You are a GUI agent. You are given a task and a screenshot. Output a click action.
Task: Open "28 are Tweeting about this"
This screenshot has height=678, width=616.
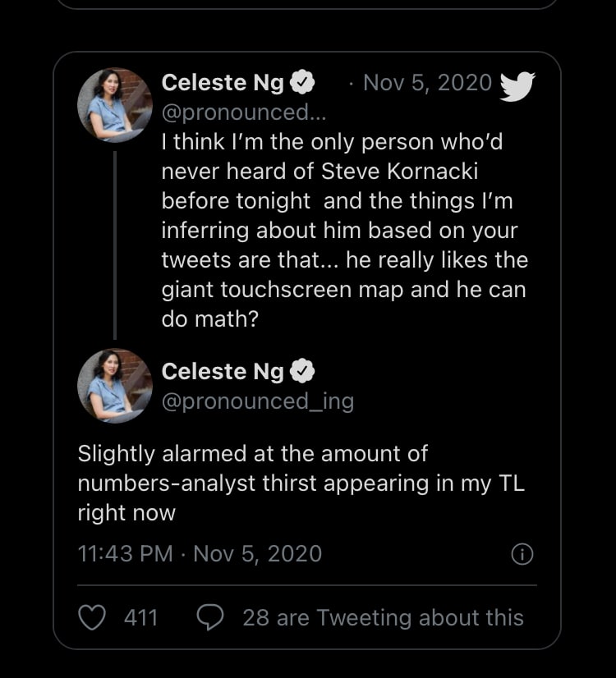383,617
